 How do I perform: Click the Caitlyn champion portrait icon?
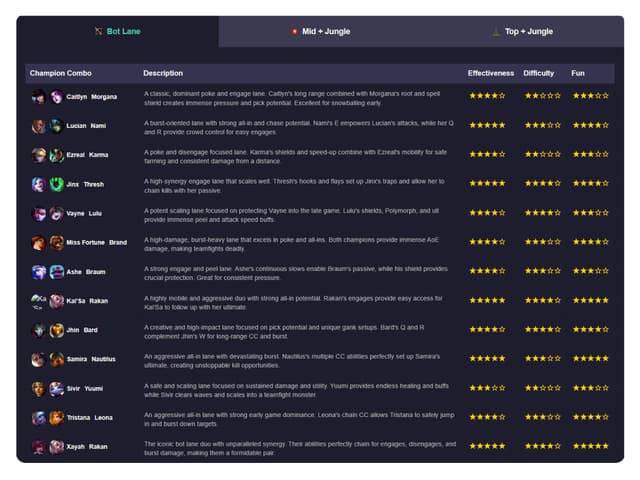tap(39, 97)
